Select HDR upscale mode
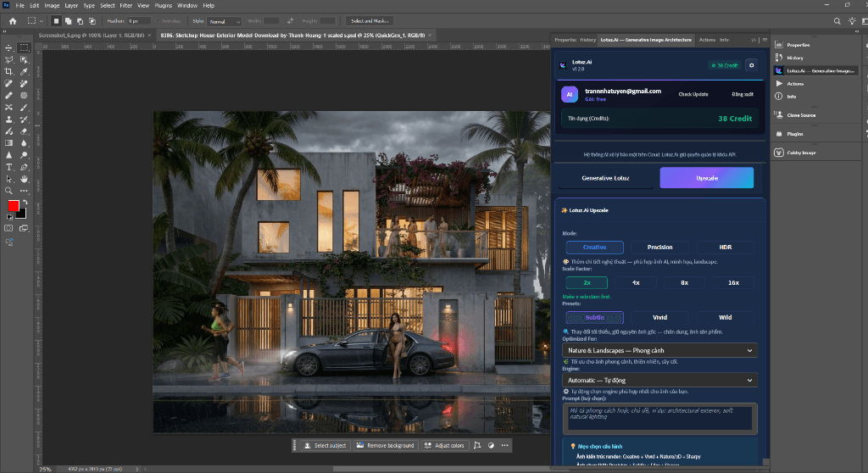 pyautogui.click(x=726, y=247)
